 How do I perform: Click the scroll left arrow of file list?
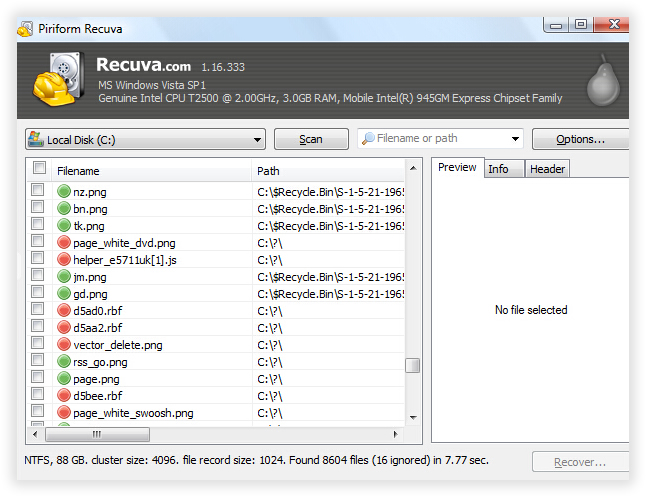35,434
